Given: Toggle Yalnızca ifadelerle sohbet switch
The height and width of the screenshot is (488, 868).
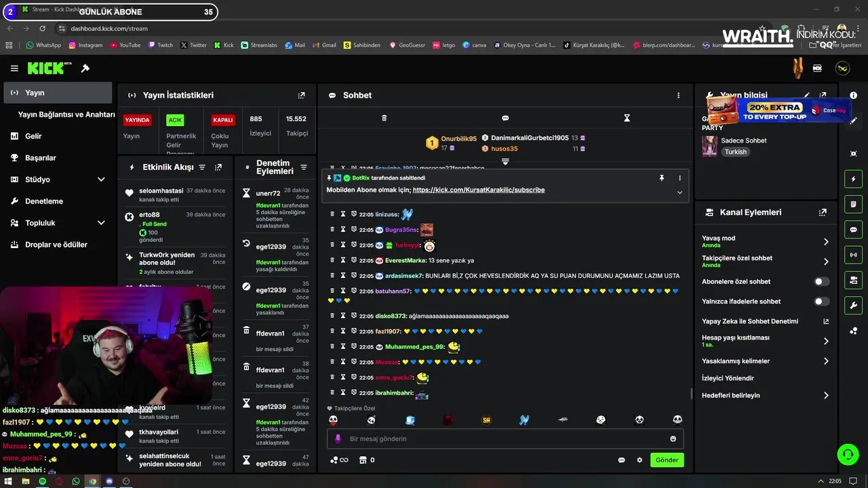Looking at the screenshot, I should point(821,302).
